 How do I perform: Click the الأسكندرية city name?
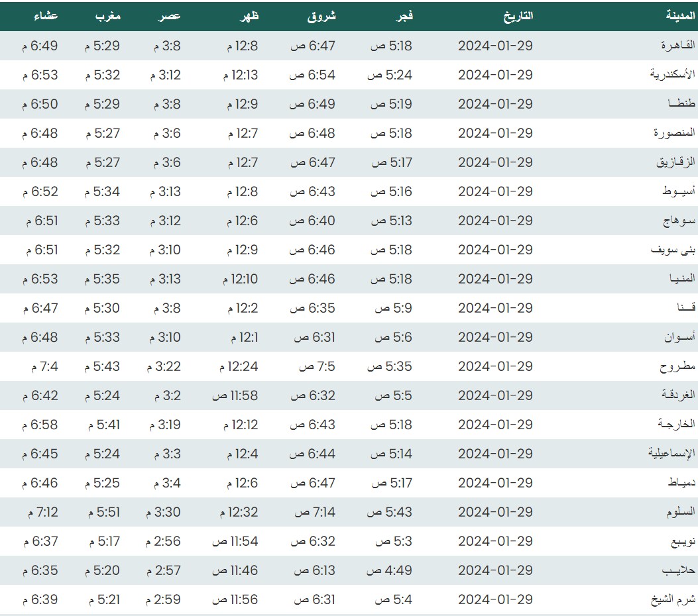tap(672, 75)
